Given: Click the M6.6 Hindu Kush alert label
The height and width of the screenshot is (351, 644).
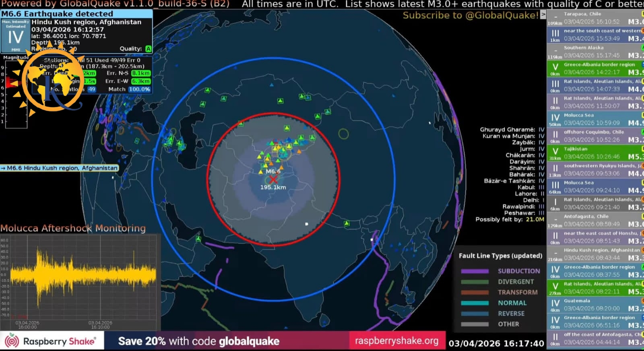Looking at the screenshot, I should coord(60,168).
